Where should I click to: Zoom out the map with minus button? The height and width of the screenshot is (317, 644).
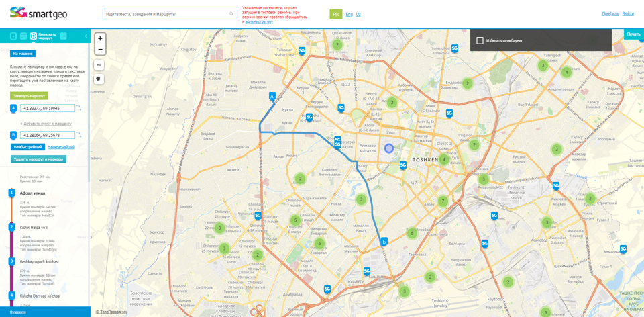[100, 50]
